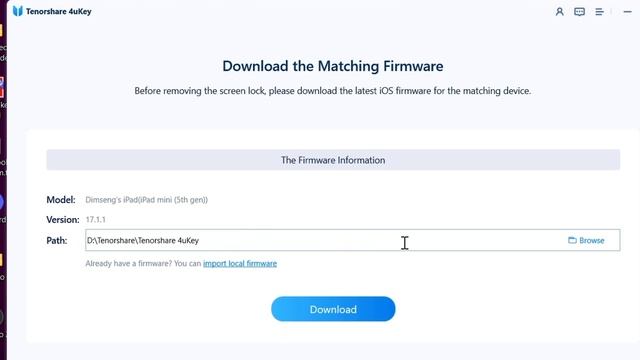Open the hamburger menu icon in title bar
The width and height of the screenshot is (640, 360).
(599, 12)
